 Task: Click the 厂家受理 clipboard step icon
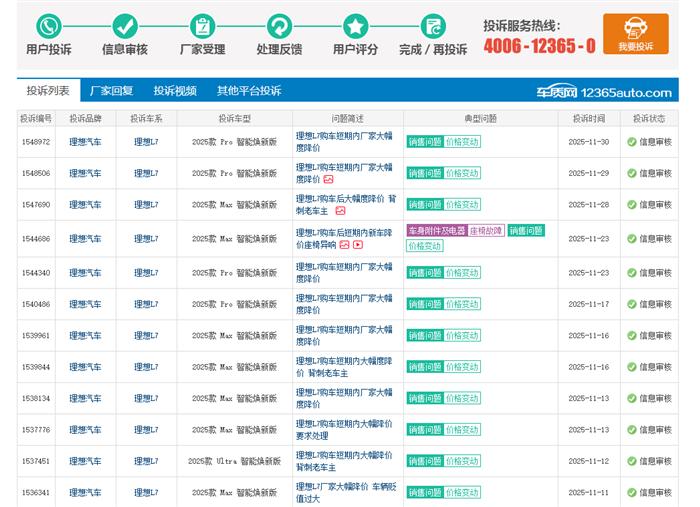pos(202,26)
